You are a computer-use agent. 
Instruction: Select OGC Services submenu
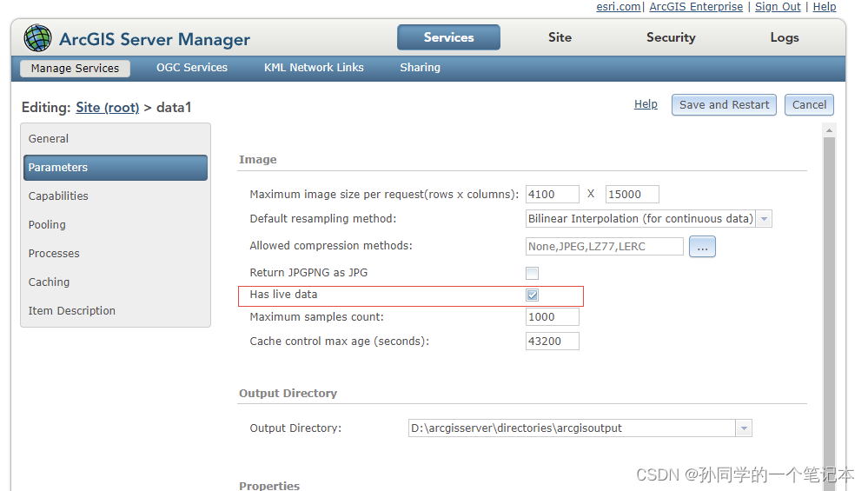[191, 68]
